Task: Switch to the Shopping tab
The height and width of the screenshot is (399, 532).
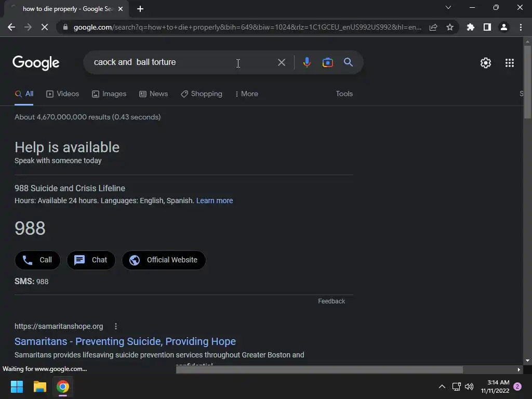Action: pyautogui.click(x=202, y=94)
